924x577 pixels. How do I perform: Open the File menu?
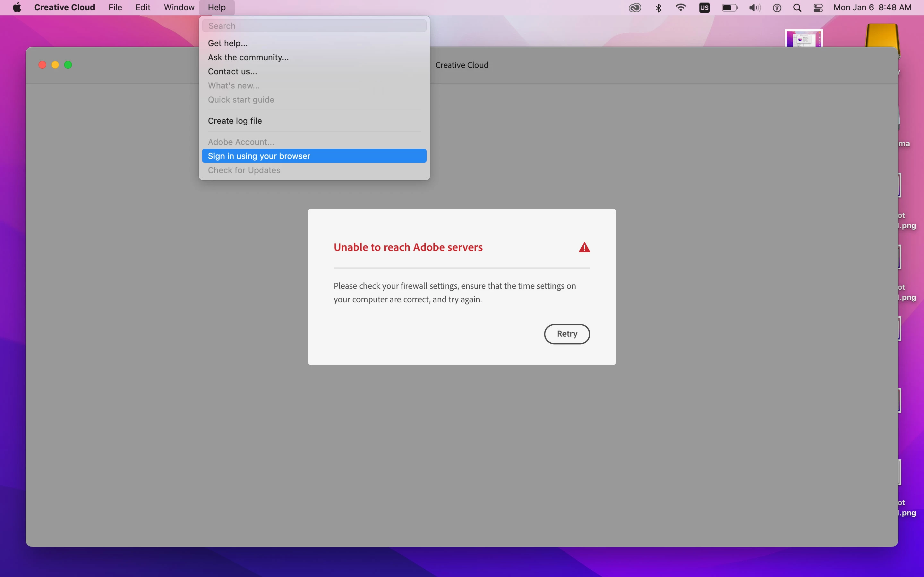pos(115,8)
